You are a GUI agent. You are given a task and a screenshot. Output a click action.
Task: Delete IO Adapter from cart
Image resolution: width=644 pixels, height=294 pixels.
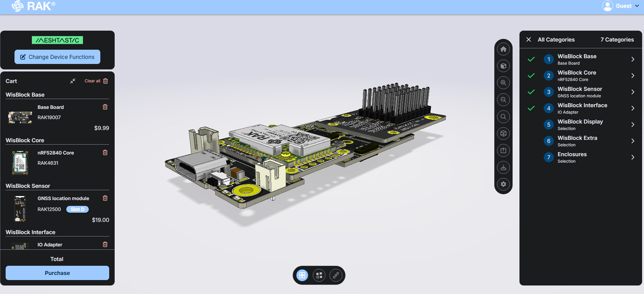tap(105, 244)
